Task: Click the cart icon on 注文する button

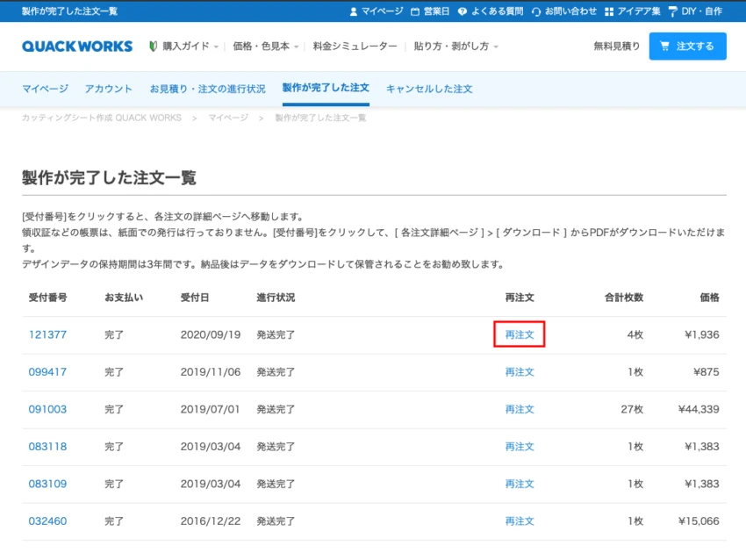Action: (664, 47)
